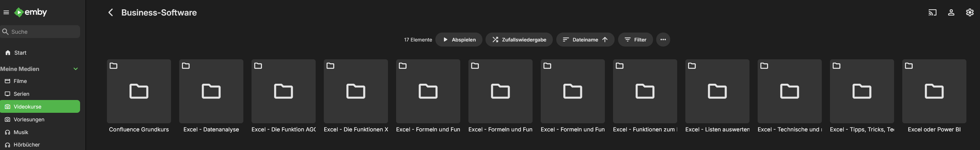Click the 17 Elemente count text

418,40
